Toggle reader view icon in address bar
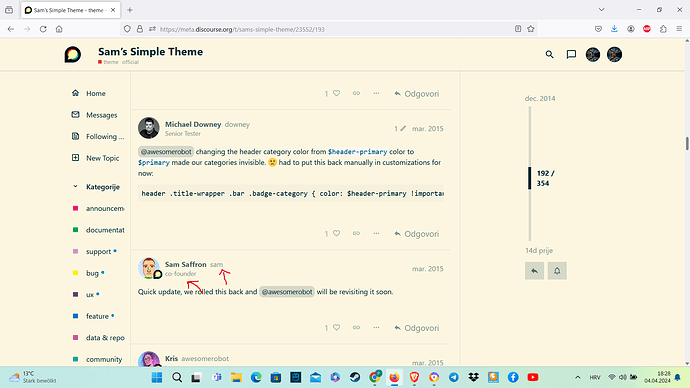Viewport: 690px width, 388px height. pos(518,29)
